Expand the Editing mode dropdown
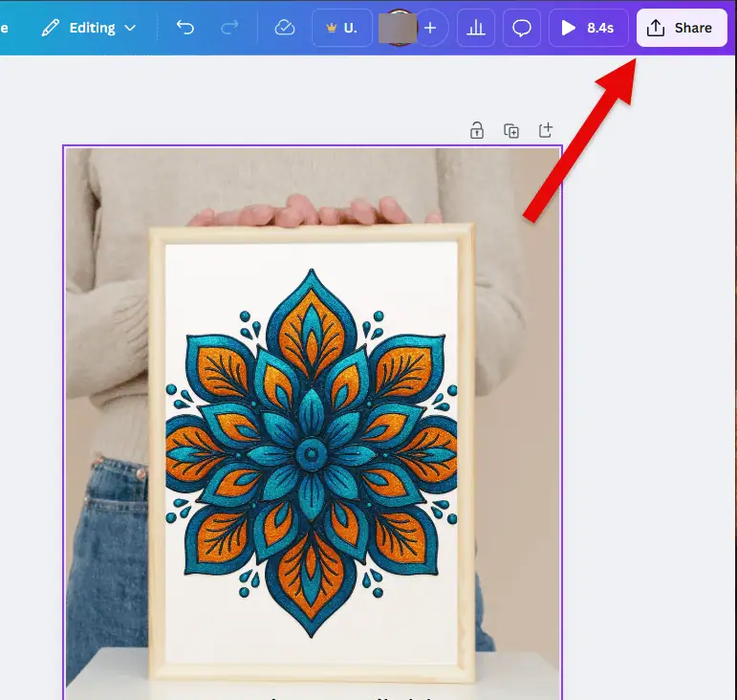 tap(88, 28)
